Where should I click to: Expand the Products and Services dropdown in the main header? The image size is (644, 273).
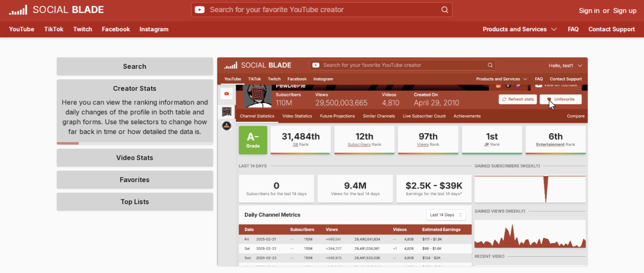519,29
